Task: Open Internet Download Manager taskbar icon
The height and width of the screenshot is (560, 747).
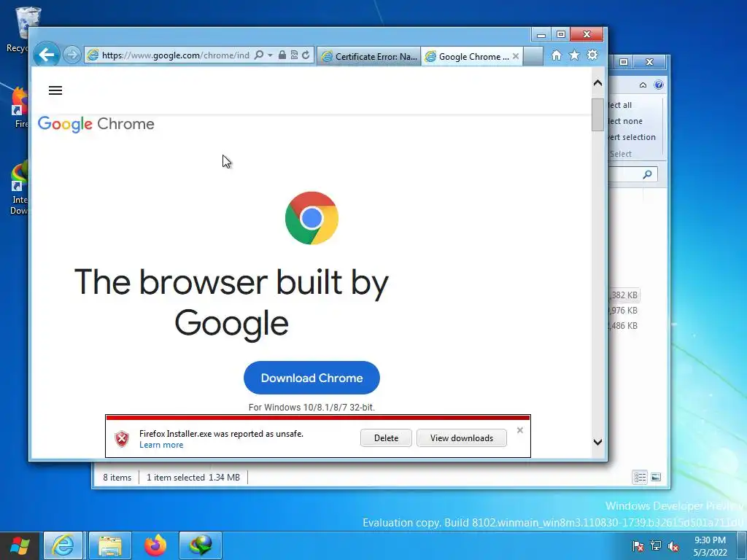Action: click(x=201, y=545)
